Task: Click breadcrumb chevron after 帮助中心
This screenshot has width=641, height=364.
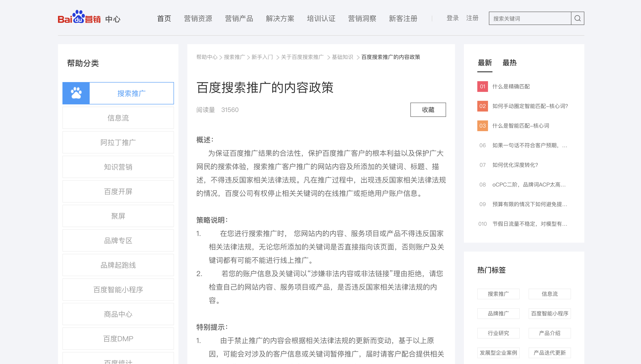Action: click(221, 57)
